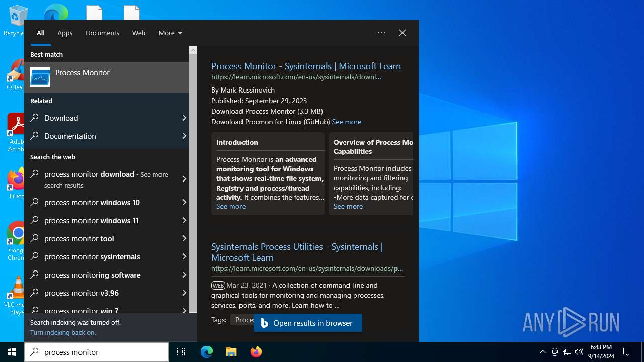Screen dimensions: 644x362
Task: Expand the process monitor v3.96 arrow
Action: pyautogui.click(x=184, y=293)
